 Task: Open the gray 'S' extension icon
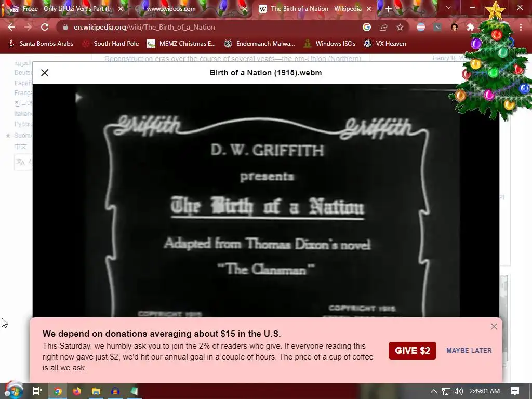tap(437, 27)
